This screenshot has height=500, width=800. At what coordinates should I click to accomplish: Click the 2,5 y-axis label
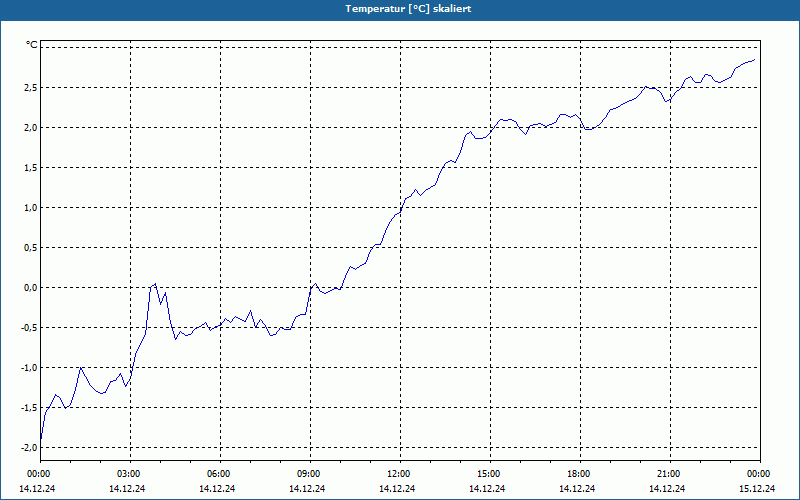31,88
